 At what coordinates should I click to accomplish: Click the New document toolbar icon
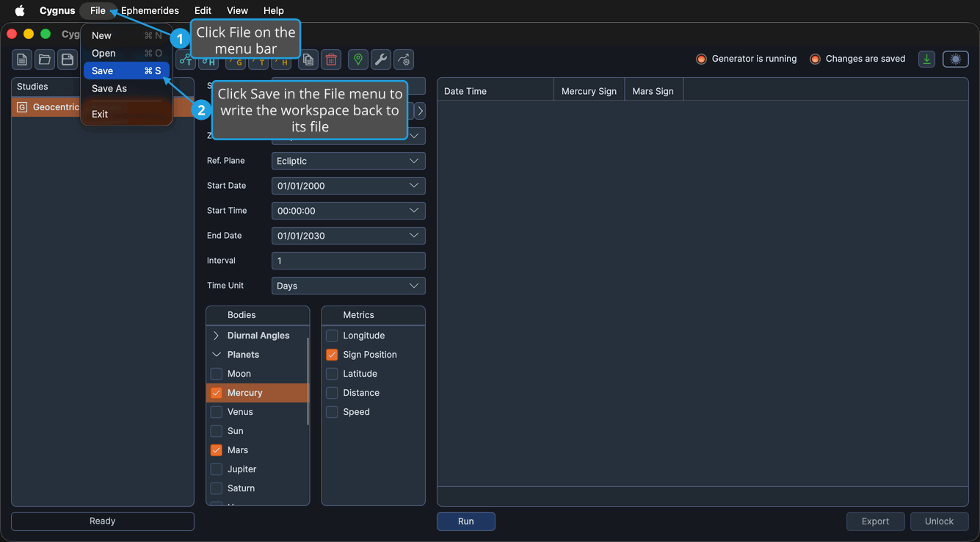pos(22,59)
